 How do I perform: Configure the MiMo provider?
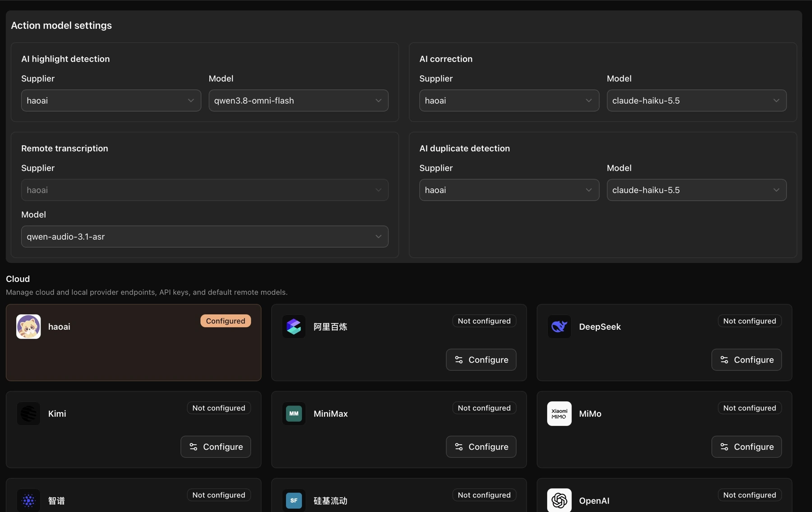[x=747, y=447]
